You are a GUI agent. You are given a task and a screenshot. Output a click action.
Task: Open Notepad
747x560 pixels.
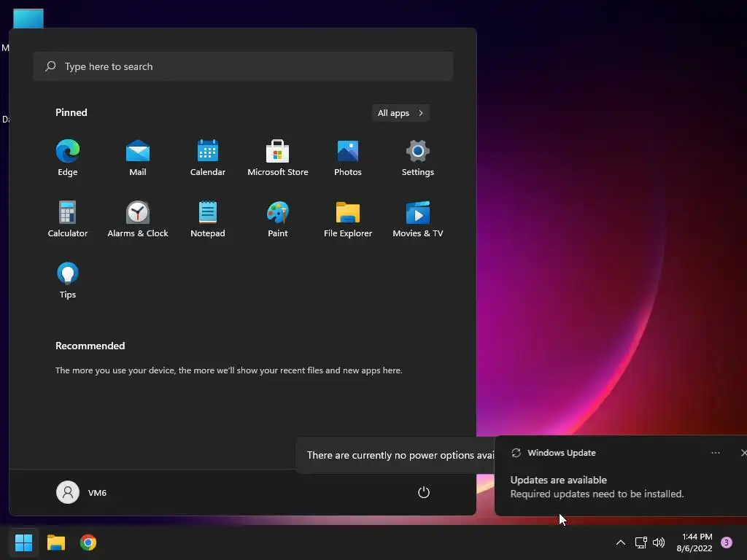[x=208, y=219]
